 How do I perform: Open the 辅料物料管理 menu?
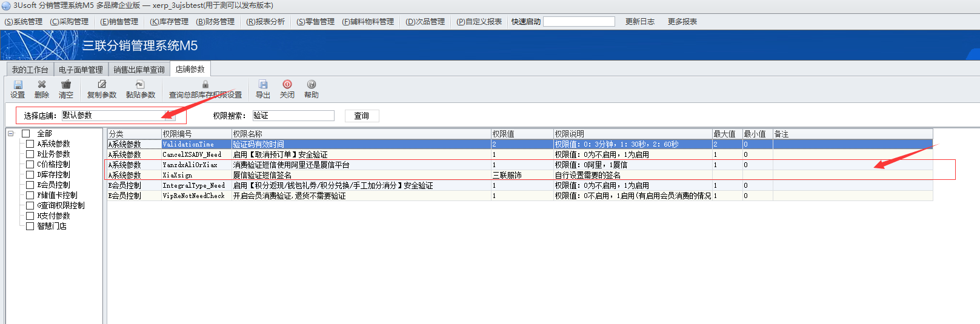tap(368, 22)
